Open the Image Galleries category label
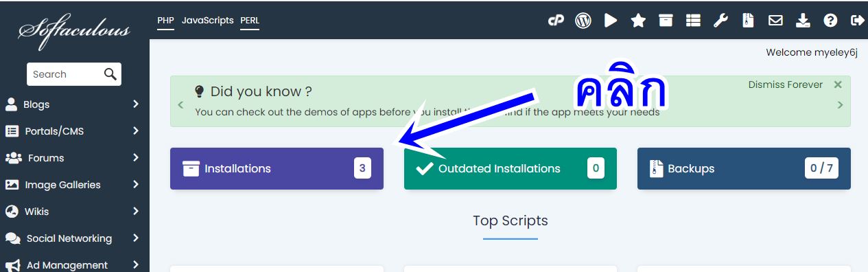The image size is (868, 272). click(x=62, y=185)
